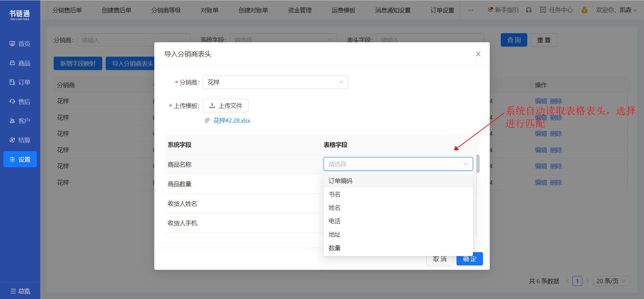Open the 结算 sidebar section
Screen dimensions: 644x299
[20, 140]
